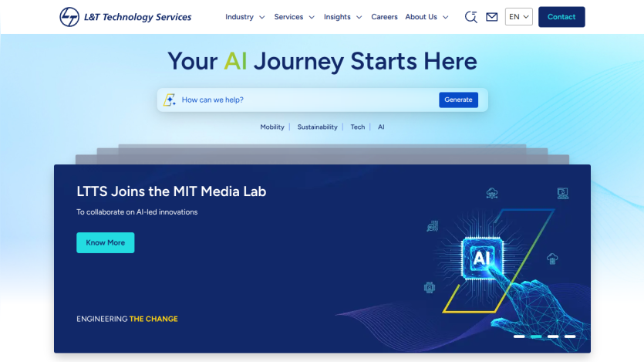
Task: Go to the first carousel slide indicator
Action: pos(519,337)
